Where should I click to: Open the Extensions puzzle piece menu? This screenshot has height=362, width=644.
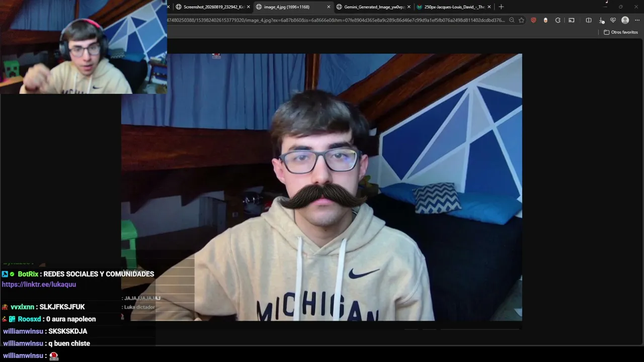(x=557, y=20)
